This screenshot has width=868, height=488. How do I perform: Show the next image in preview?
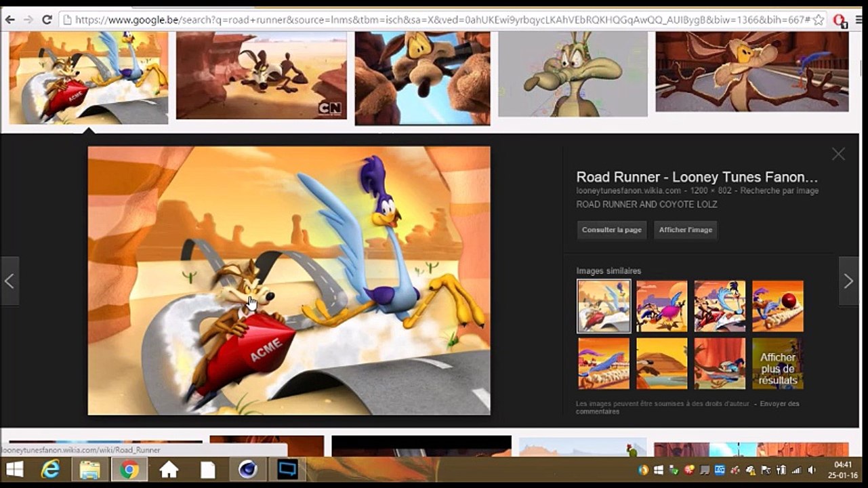point(848,281)
